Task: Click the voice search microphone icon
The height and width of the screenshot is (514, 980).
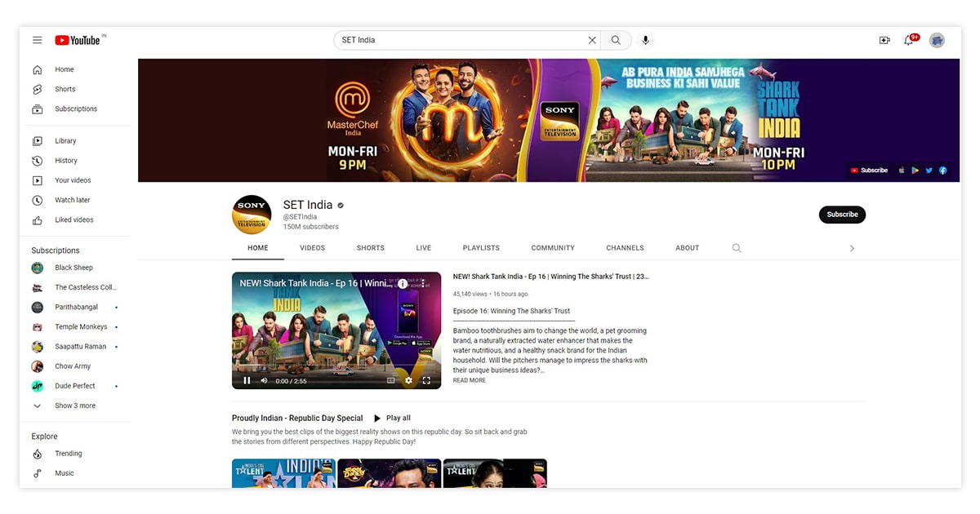Action: (x=645, y=40)
